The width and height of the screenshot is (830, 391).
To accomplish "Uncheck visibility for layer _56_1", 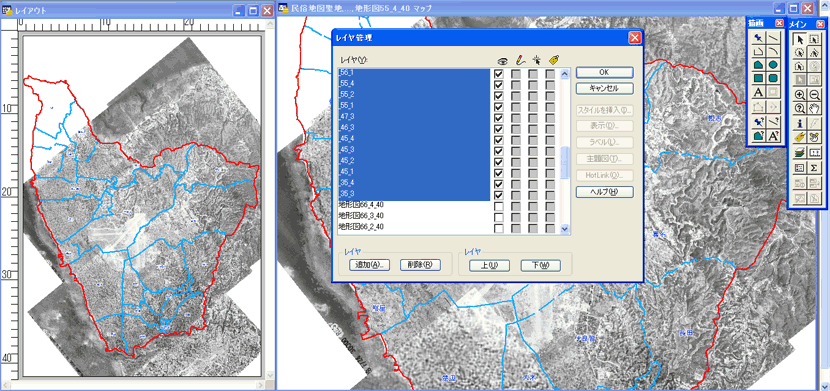I will (x=498, y=74).
